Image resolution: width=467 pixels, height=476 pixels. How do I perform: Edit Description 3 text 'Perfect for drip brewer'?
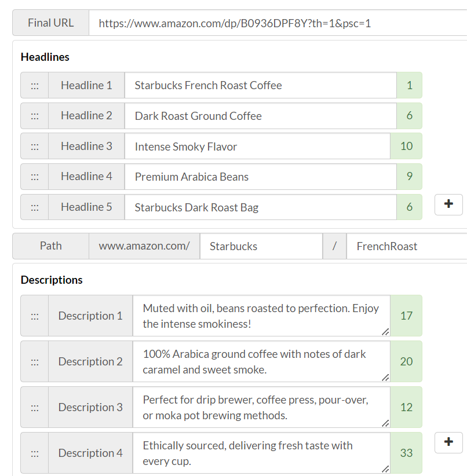point(261,407)
